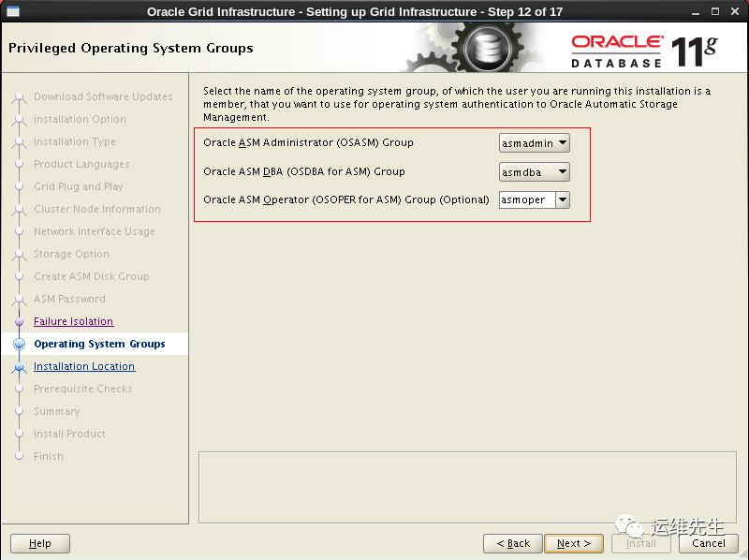The image size is (749, 560).
Task: Click the Operating System Groups step bullet icon
Action: (x=19, y=344)
